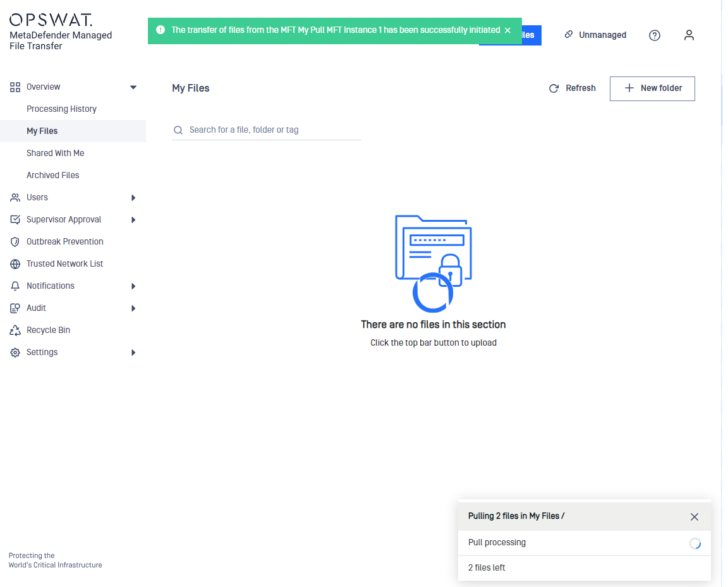Click 'There are no files in this section' text

433,325
